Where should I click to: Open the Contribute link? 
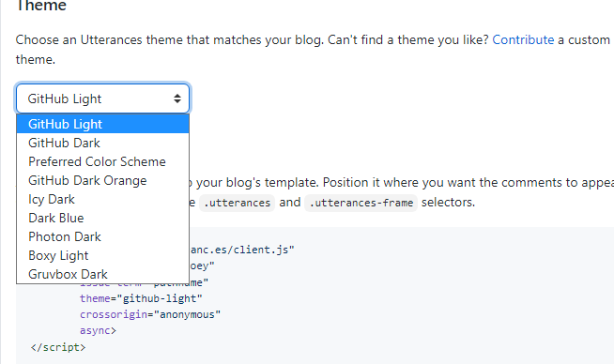tap(523, 40)
